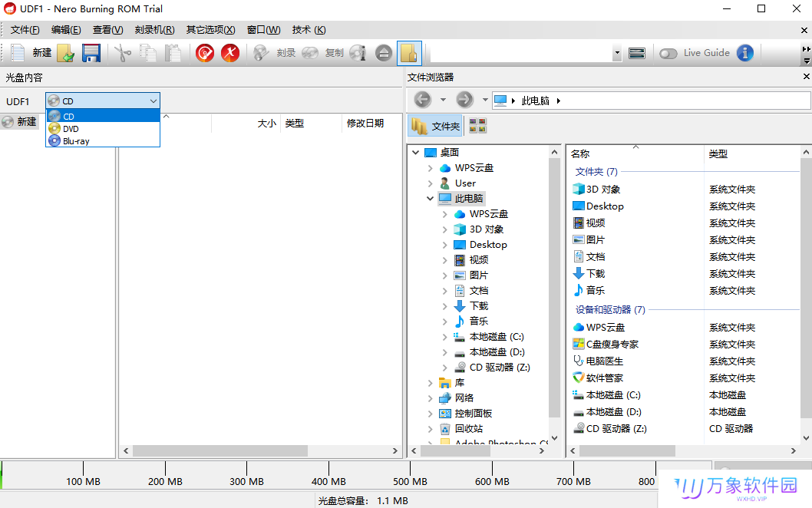Click the 复制 copy disc button

322,53
